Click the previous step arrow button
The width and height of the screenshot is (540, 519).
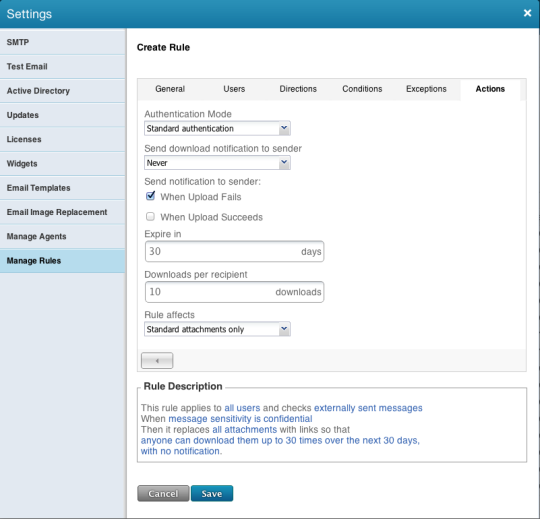tap(157, 361)
